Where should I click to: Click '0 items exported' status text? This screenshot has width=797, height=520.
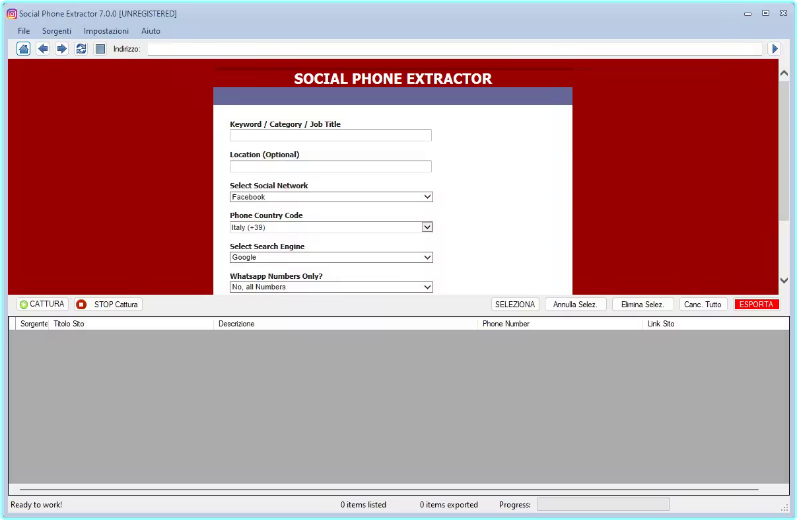449,505
